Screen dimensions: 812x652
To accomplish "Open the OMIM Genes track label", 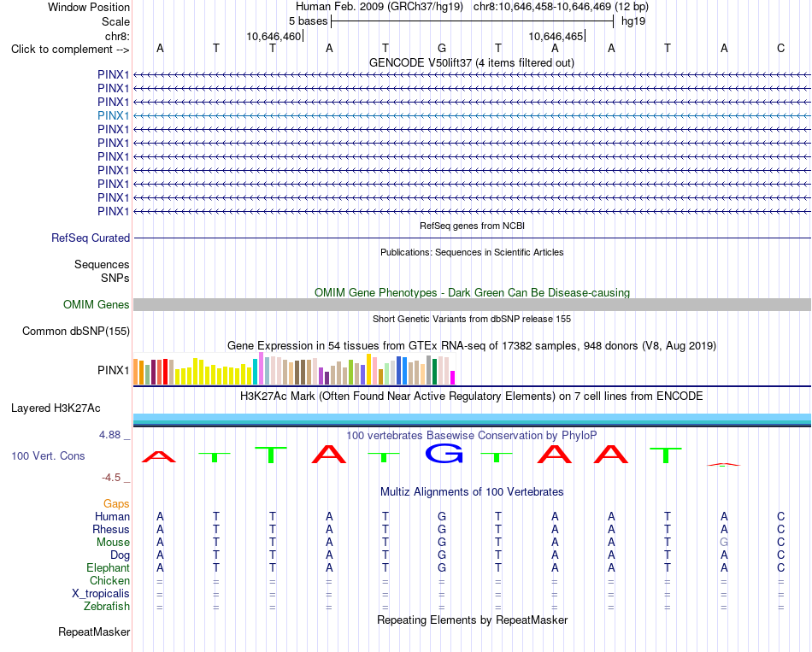I will coord(96,304).
